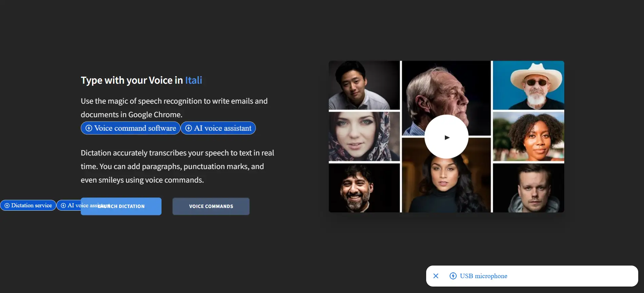Screen dimensions: 644x293
Task: Click the lightning icon in the Dictation service pill
Action: pyautogui.click(x=7, y=206)
